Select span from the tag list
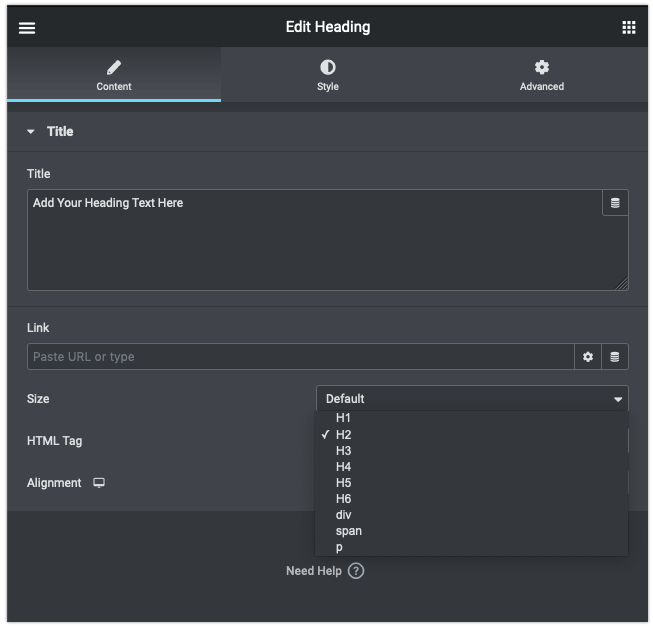Screen dimensions: 653x627 pos(349,531)
